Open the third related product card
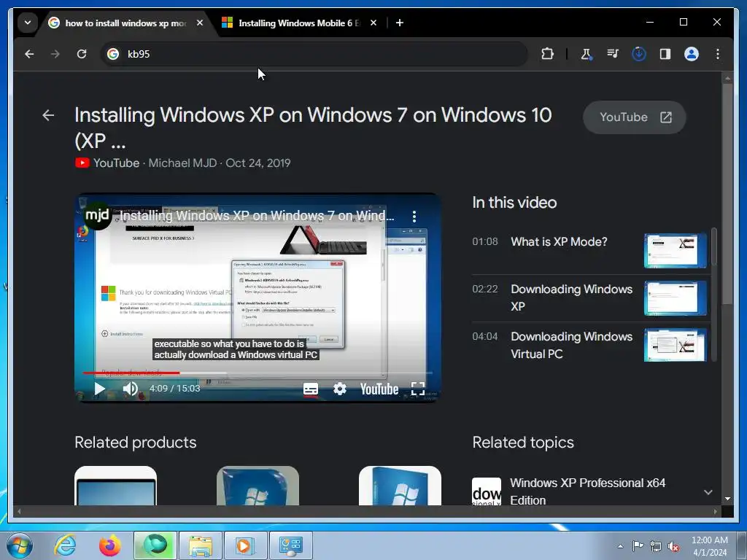The height and width of the screenshot is (560, 747). (400, 486)
